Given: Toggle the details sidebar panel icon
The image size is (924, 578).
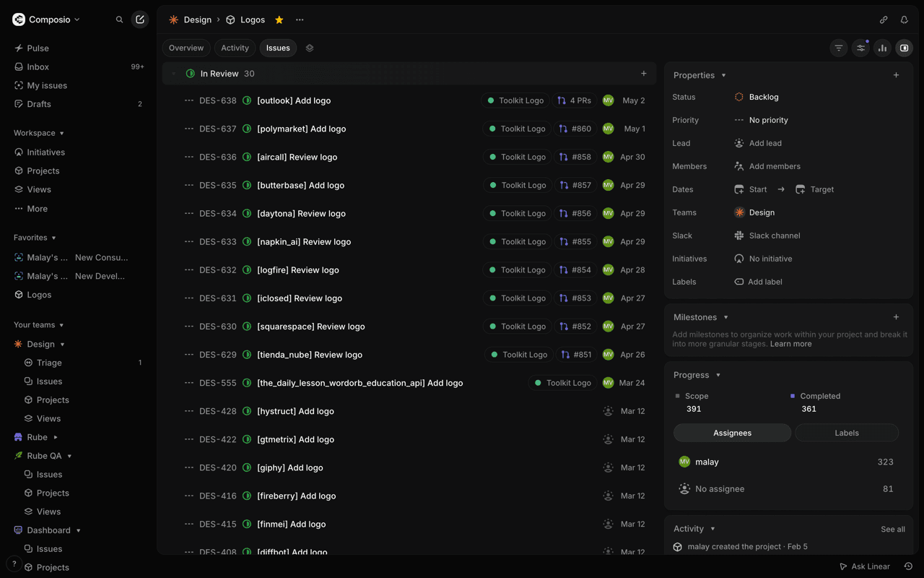Looking at the screenshot, I should click(x=904, y=48).
